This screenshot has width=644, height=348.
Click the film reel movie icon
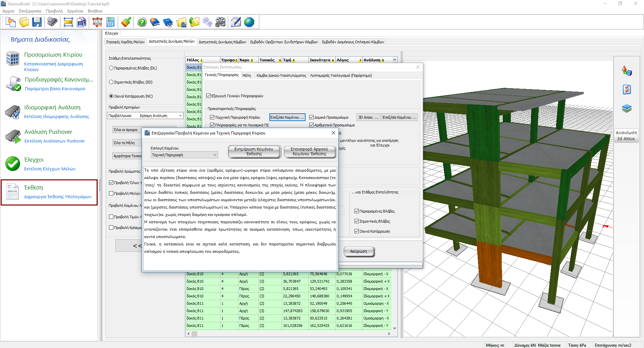(x=220, y=22)
